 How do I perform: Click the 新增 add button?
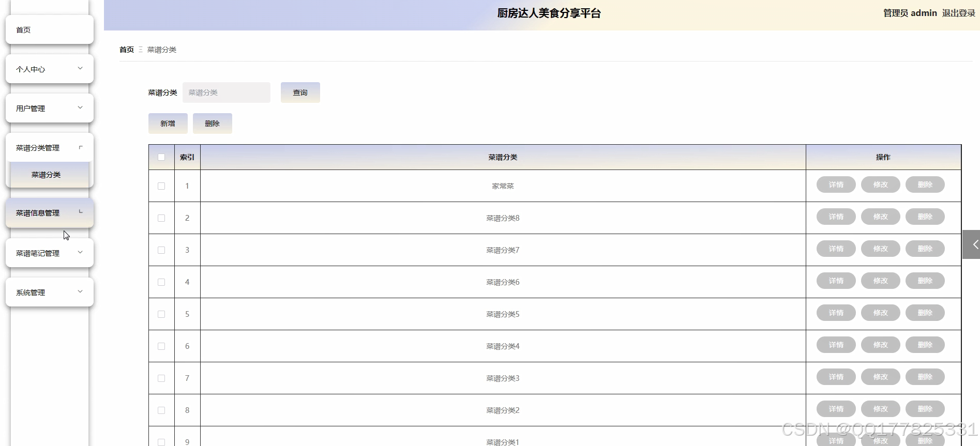coord(168,124)
